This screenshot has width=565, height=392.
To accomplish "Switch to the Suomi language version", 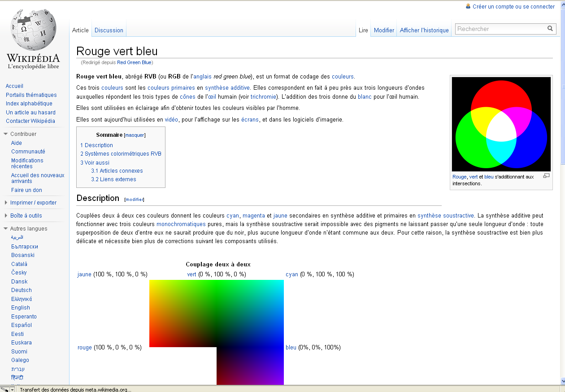I will tap(19, 352).
